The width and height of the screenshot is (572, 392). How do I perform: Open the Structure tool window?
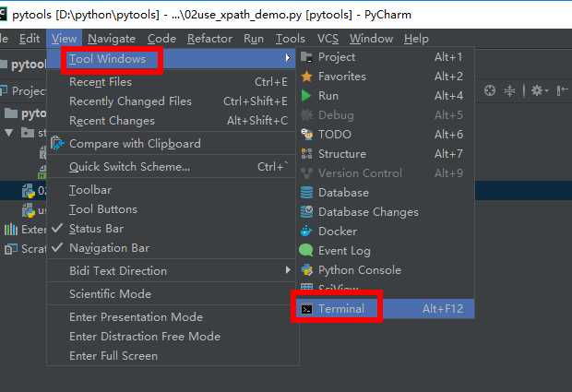[386, 154]
